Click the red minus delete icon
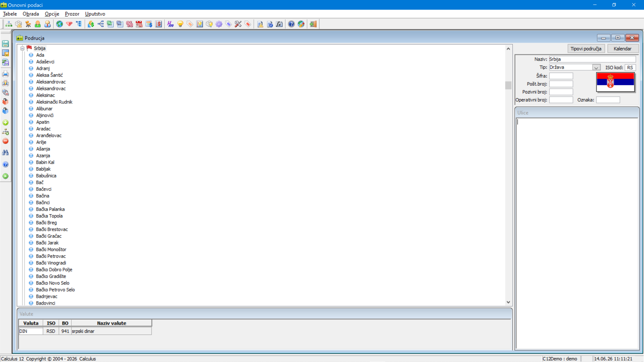 pyautogui.click(x=6, y=141)
